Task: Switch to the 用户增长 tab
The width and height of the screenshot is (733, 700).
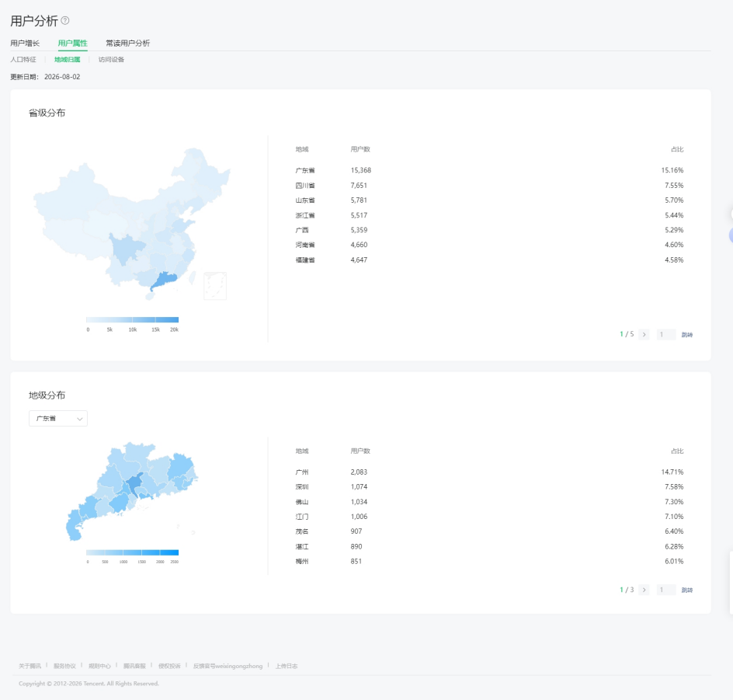Action: [25, 43]
